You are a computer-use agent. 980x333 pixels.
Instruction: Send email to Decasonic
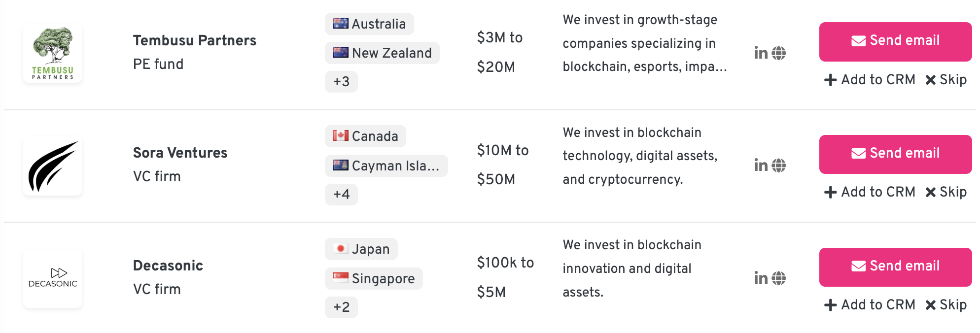pyautogui.click(x=895, y=267)
